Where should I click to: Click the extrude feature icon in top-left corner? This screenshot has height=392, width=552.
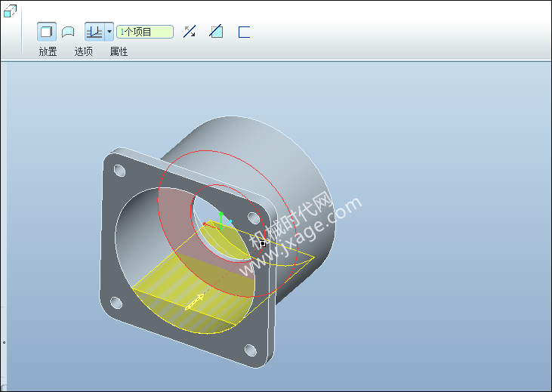(x=10, y=11)
